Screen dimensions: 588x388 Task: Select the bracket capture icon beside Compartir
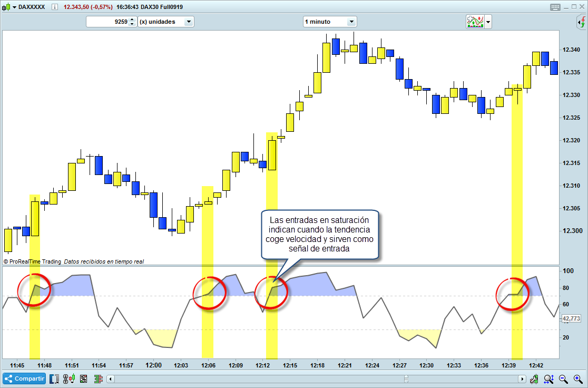[54, 379]
